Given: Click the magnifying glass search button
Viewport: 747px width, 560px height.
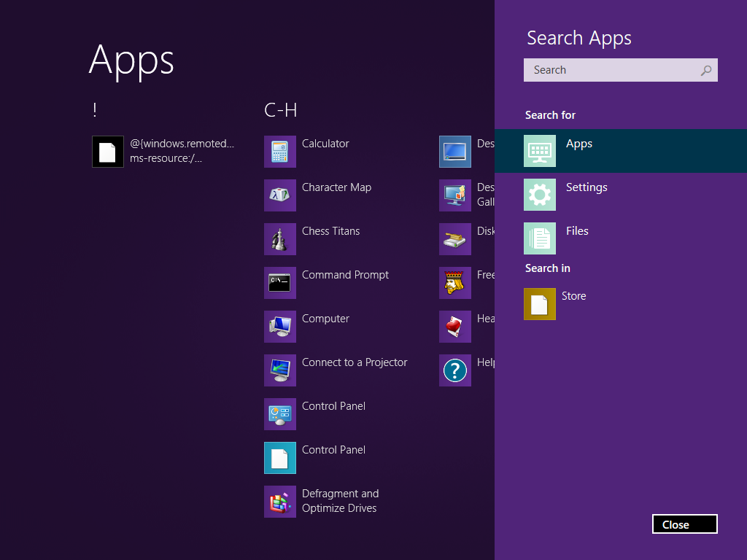Looking at the screenshot, I should (706, 71).
